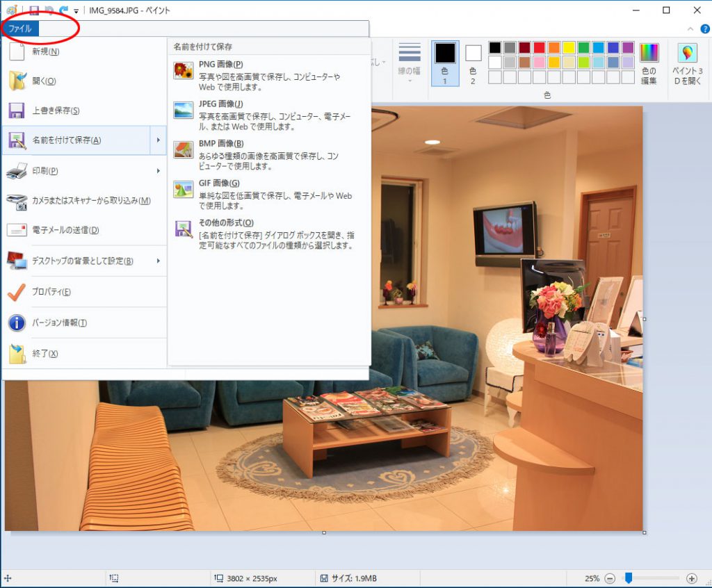
Task: Save as PNG 画像(P)
Action: (x=269, y=75)
